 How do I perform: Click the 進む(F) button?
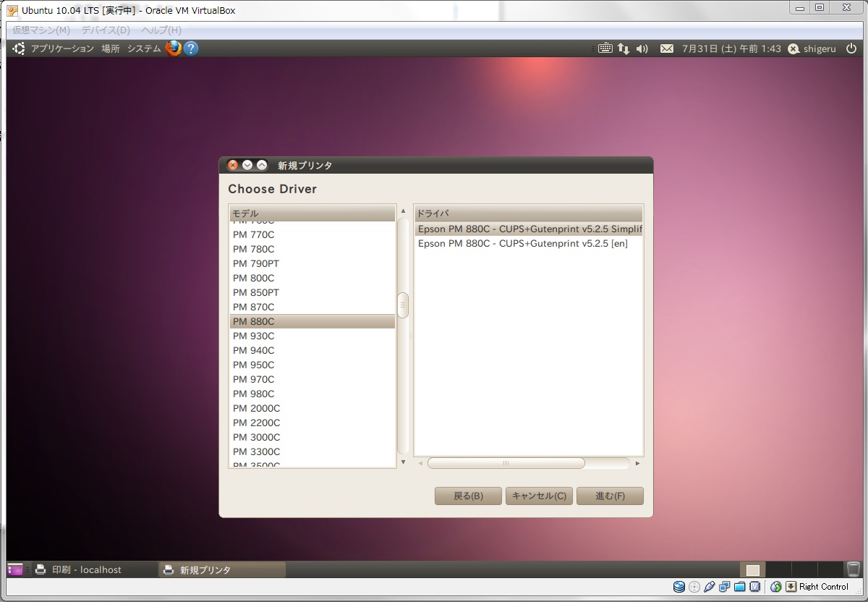pos(610,496)
